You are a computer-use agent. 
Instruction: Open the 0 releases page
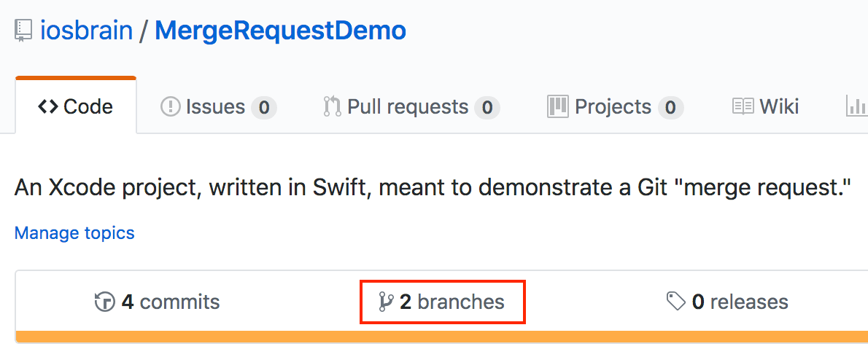click(739, 302)
